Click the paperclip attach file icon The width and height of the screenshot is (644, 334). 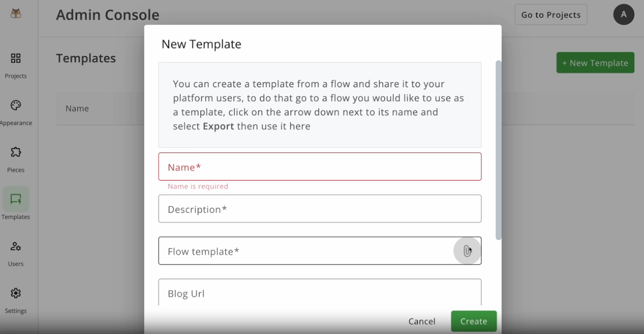coord(467,251)
